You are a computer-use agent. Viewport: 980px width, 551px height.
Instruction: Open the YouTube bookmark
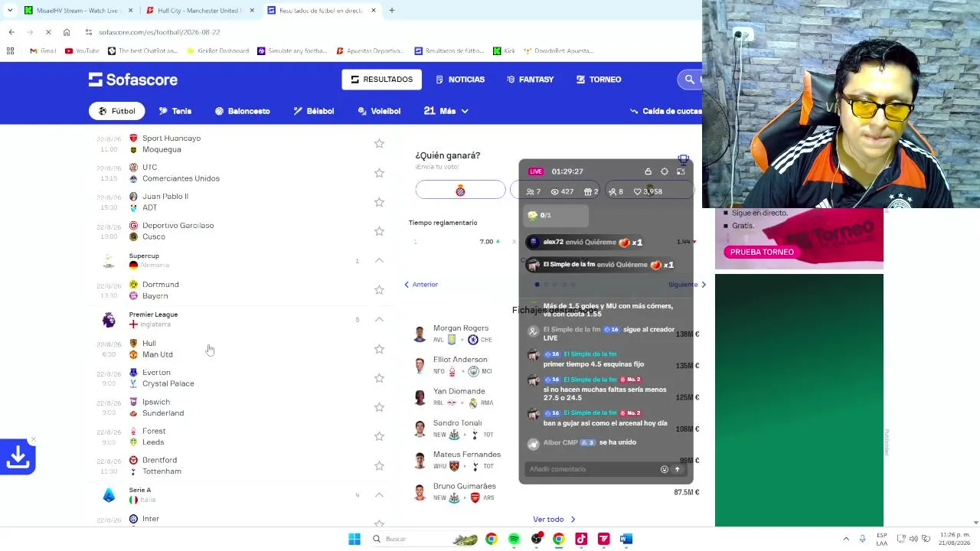coord(82,51)
